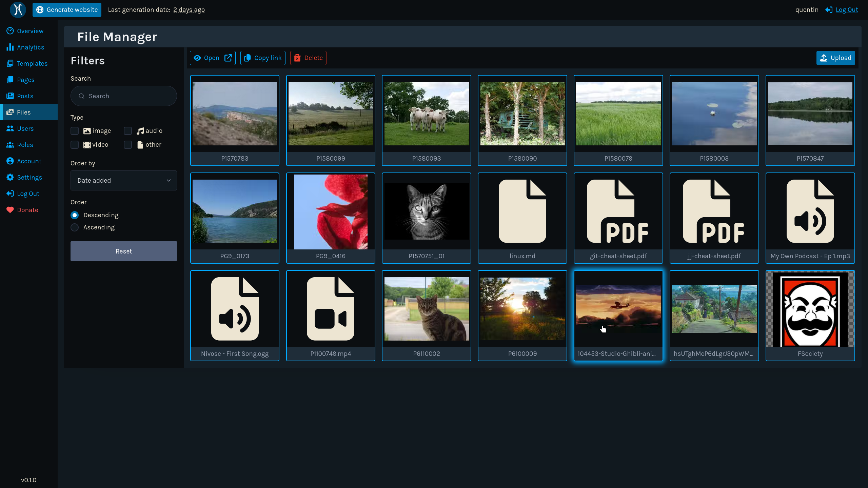Click the Analytics bar chart icon
Viewport: 868px width, 488px height.
(10, 47)
